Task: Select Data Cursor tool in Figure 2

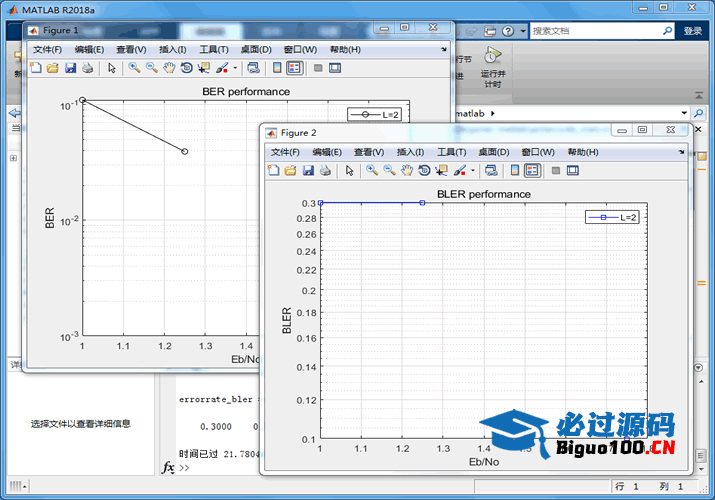Action: [441, 171]
